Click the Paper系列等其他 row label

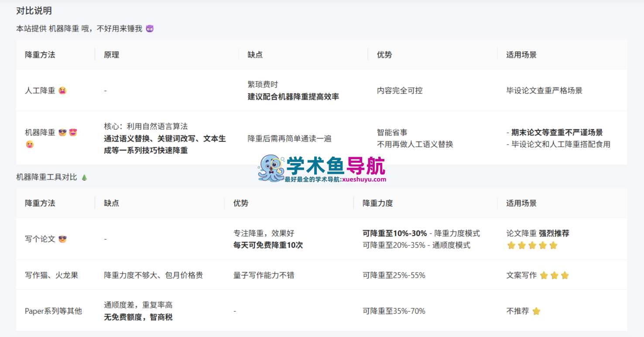53,311
